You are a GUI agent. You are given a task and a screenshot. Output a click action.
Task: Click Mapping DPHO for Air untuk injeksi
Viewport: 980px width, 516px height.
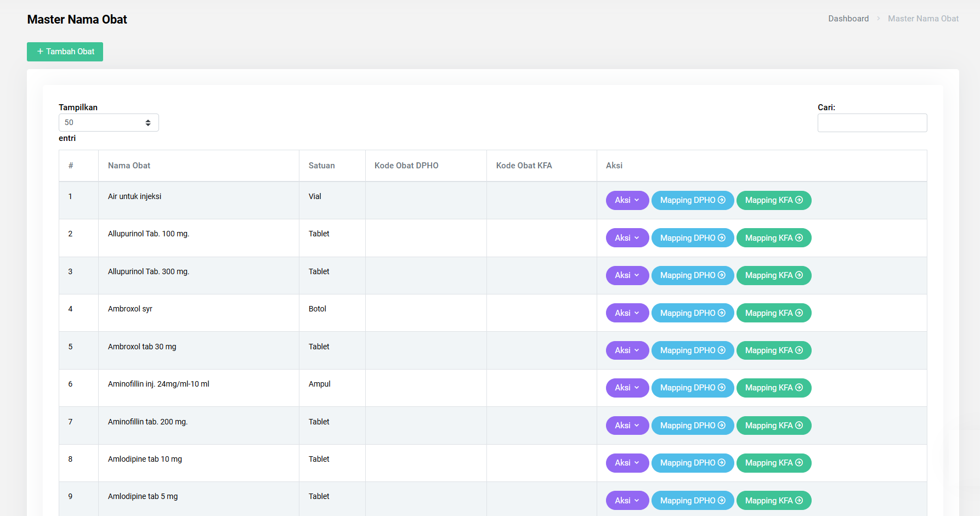pyautogui.click(x=693, y=200)
